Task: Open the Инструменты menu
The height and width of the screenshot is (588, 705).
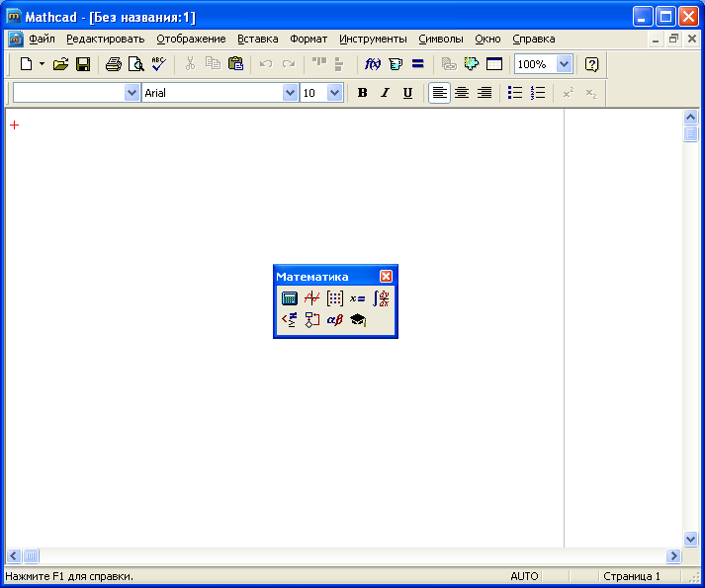Action: pyautogui.click(x=373, y=40)
